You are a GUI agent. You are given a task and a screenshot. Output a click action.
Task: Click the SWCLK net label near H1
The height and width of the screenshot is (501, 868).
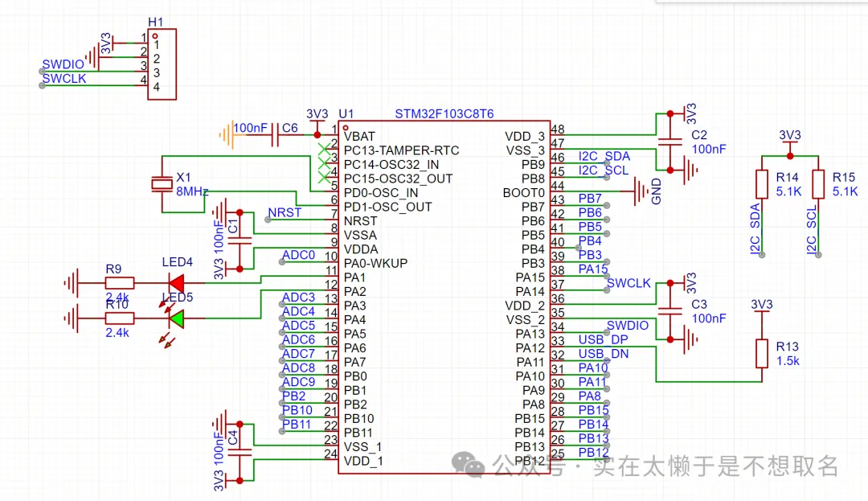pyautogui.click(x=64, y=79)
